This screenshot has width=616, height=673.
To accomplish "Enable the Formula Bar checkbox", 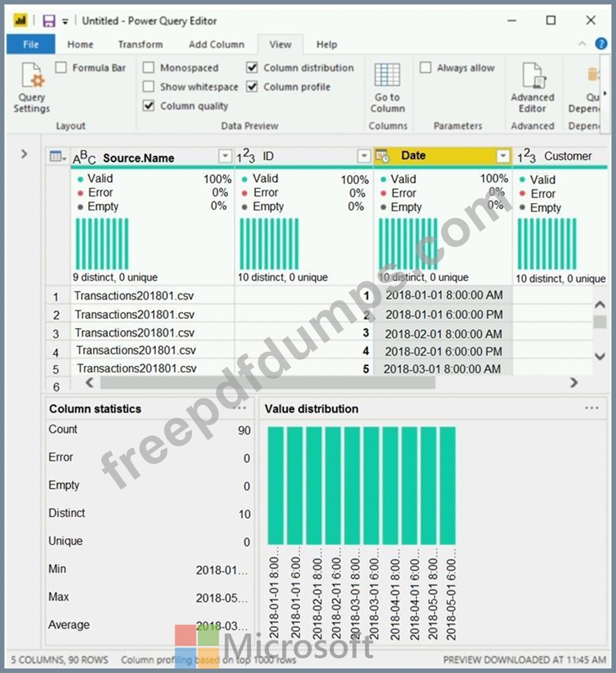I will pyautogui.click(x=61, y=67).
